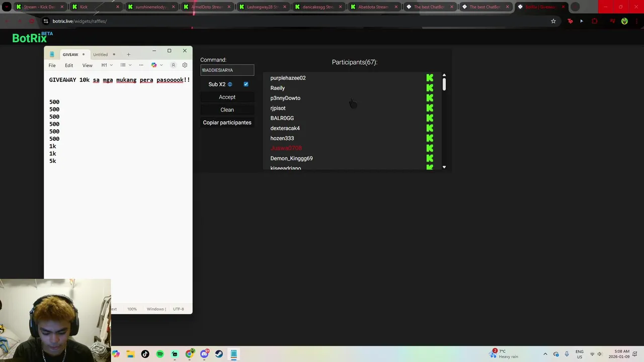Click Copiar participantes button
The image size is (644, 362).
point(227,123)
